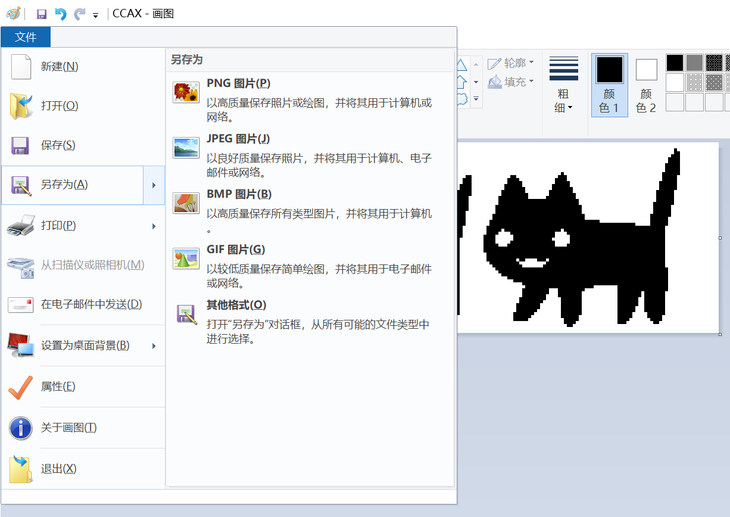
Task: Click the envelope icon for email sending
Action: tap(21, 305)
